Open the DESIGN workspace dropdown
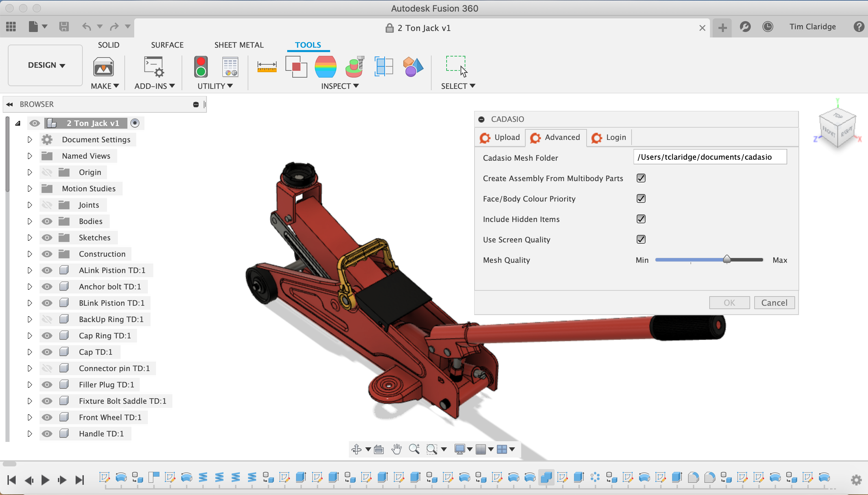 pos(46,65)
